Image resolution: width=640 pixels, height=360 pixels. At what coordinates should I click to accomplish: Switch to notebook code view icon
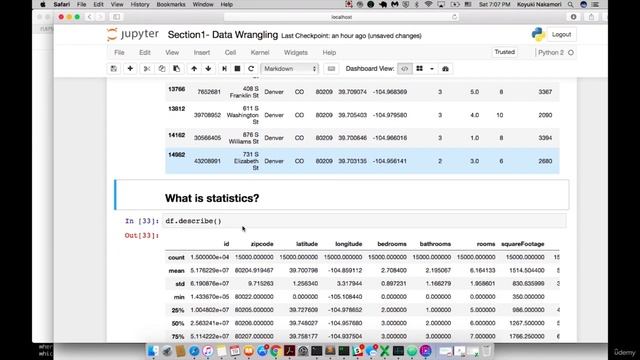pyautogui.click(x=404, y=69)
